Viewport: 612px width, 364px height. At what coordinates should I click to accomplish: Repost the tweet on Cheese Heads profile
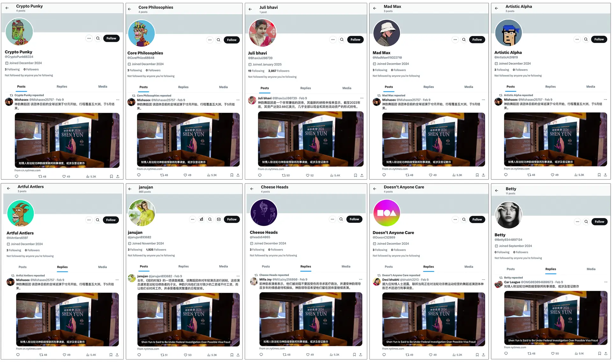coord(287,354)
